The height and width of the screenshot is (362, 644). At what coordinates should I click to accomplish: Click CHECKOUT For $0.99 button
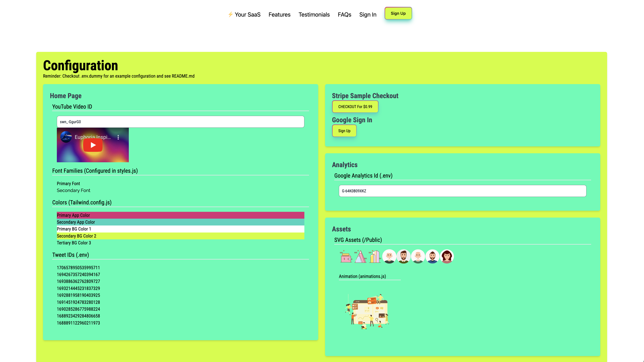click(355, 107)
